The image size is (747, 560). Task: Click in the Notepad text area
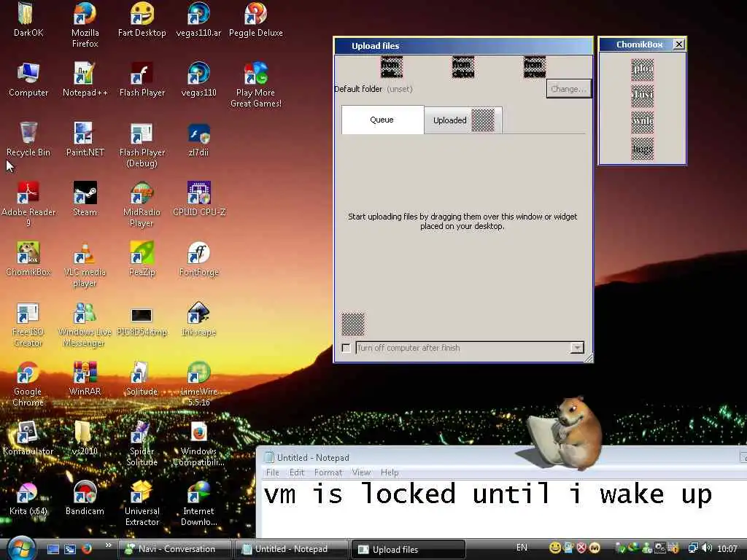coord(501,508)
